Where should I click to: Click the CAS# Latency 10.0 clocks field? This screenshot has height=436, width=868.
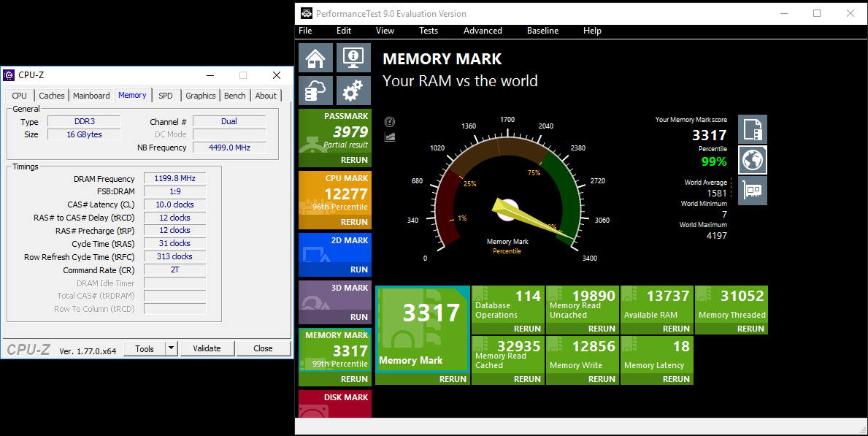point(175,204)
